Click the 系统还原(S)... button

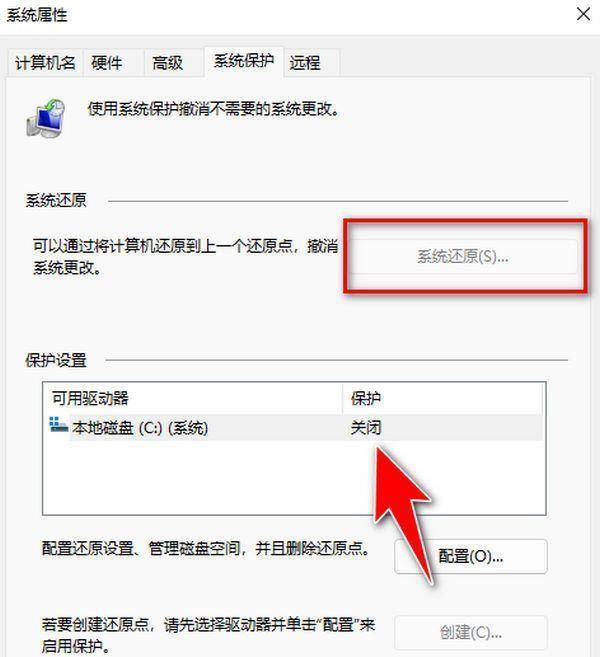[x=463, y=256]
